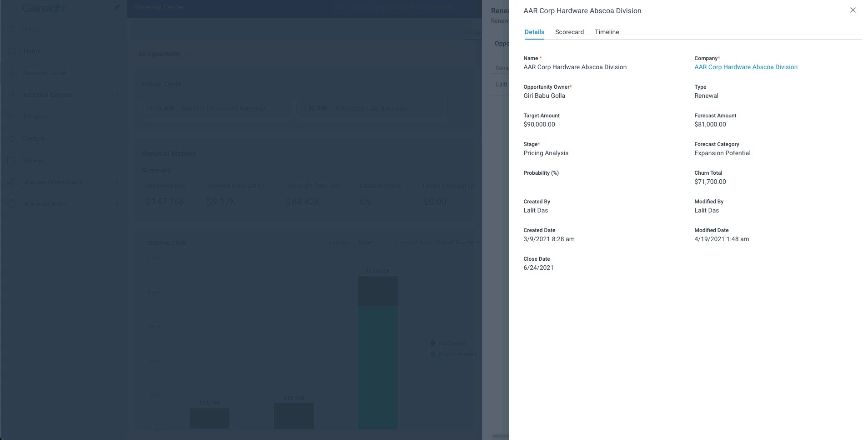Click the Opportunity Owner value Giri Babu Golla
This screenshot has height=440, width=868.
coord(544,96)
